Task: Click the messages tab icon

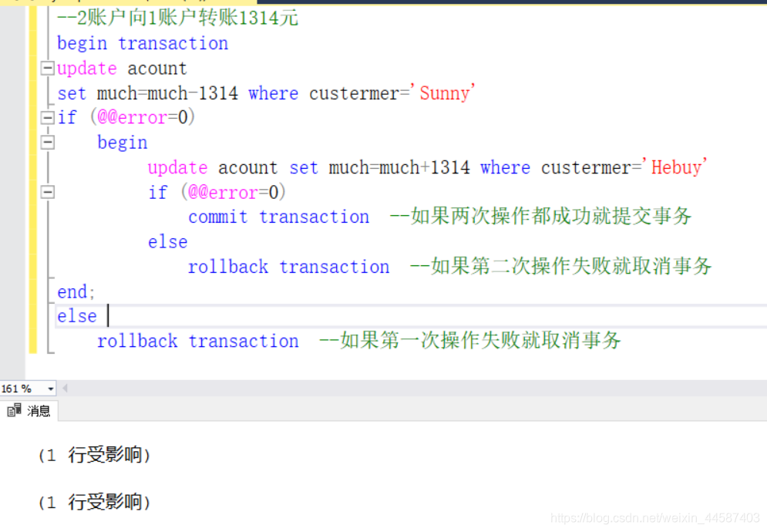Action: (14, 410)
